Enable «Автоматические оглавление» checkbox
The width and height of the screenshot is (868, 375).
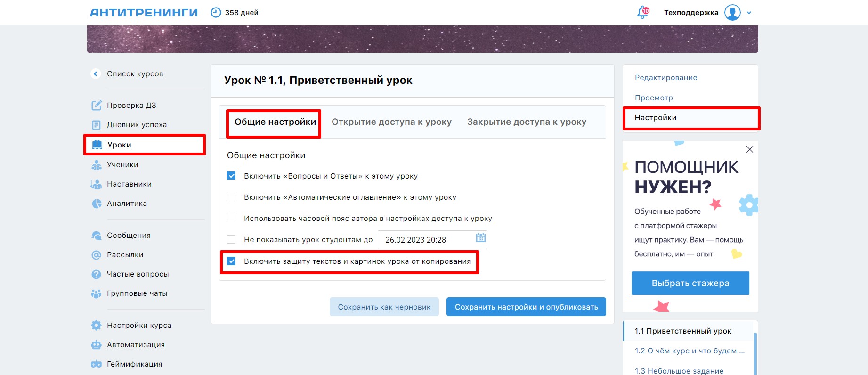click(231, 197)
